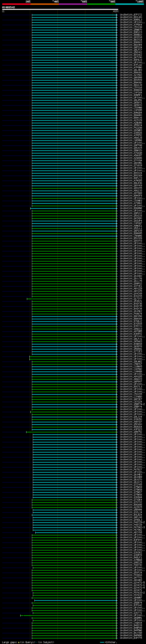Screen dimensions: 146x644
Task: Click the cyan alignment bar for UniRef100_B8CG56
Action: click(74, 316)
